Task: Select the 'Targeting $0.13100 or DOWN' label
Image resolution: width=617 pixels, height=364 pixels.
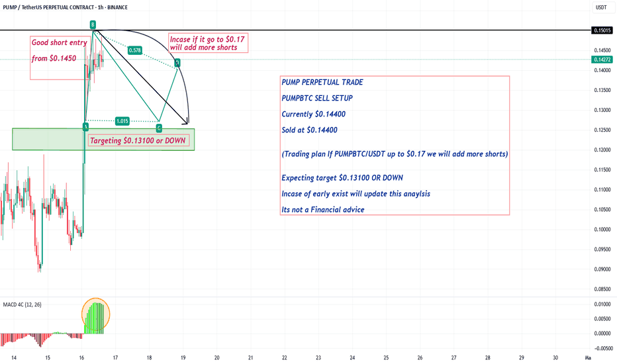Action: click(138, 140)
